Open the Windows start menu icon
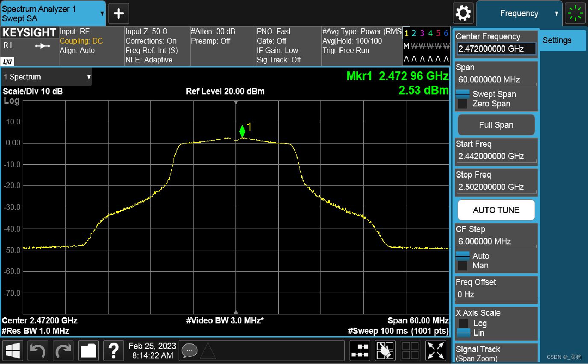This screenshot has height=364, width=588. 13,351
